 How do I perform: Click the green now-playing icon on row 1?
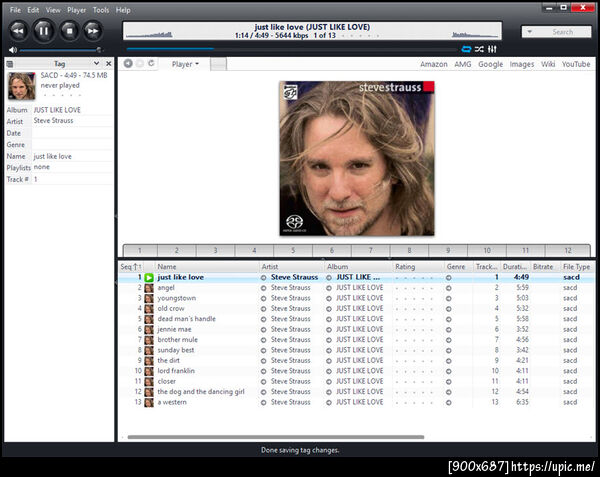pos(149,278)
